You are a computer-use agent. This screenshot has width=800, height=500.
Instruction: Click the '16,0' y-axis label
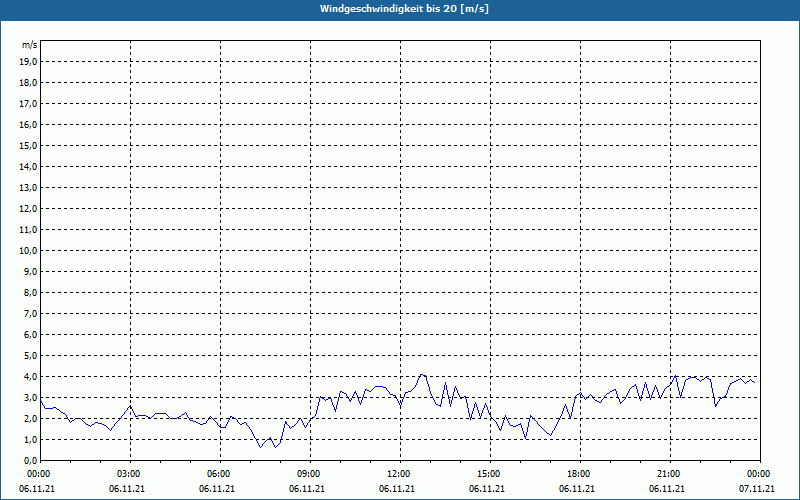click(29, 124)
